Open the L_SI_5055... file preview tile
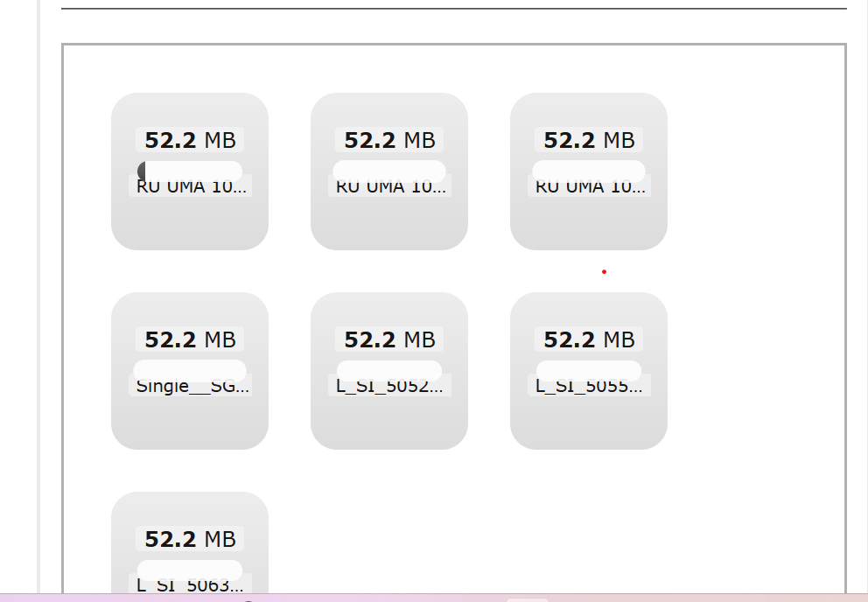 click(589, 370)
